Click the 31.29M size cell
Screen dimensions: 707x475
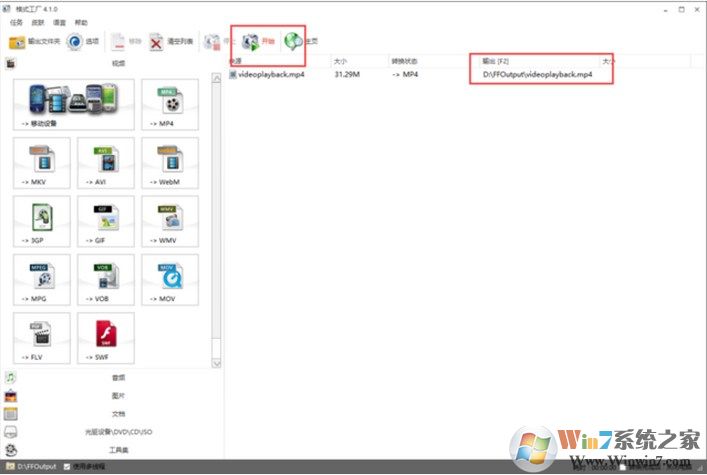coord(347,74)
